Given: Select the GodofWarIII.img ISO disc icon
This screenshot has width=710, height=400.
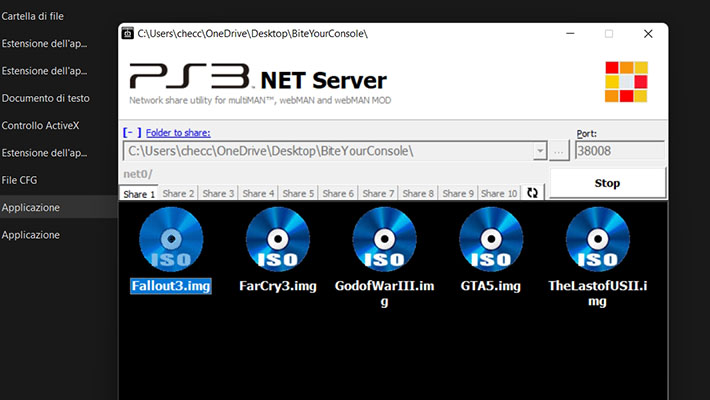Looking at the screenshot, I should pyautogui.click(x=384, y=239).
